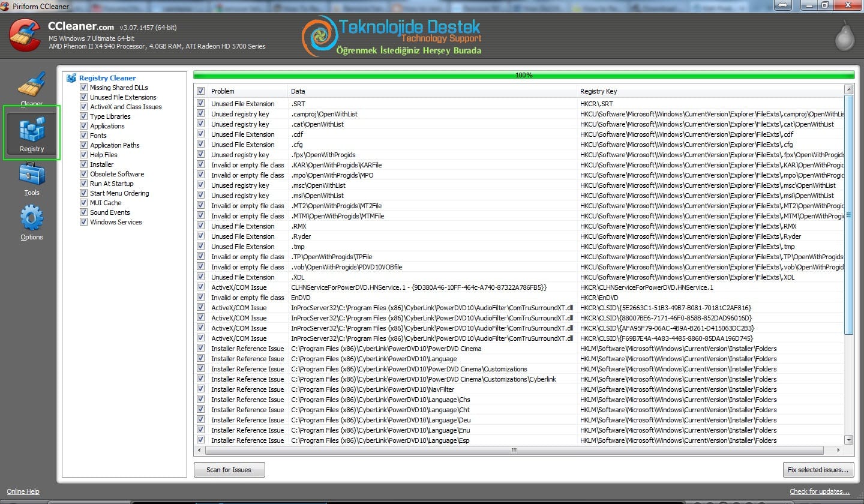Viewport: 864px width, 504px height.
Task: Click the Check for updates link
Action: 820,492
